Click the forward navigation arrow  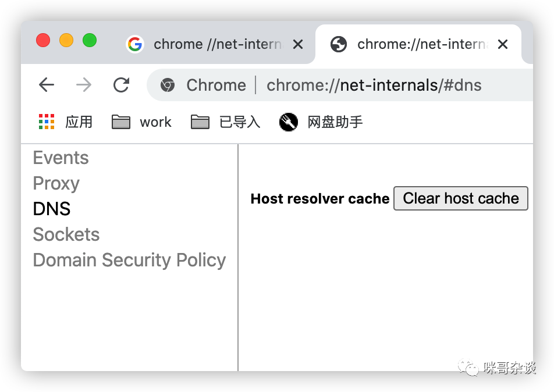coord(84,85)
